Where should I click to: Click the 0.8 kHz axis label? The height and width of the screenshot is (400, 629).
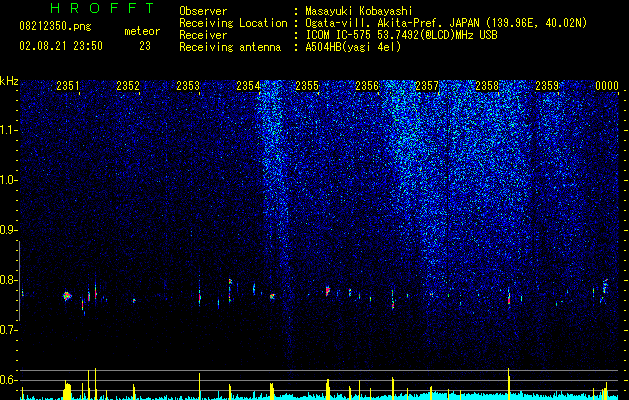pyautogui.click(x=9, y=280)
